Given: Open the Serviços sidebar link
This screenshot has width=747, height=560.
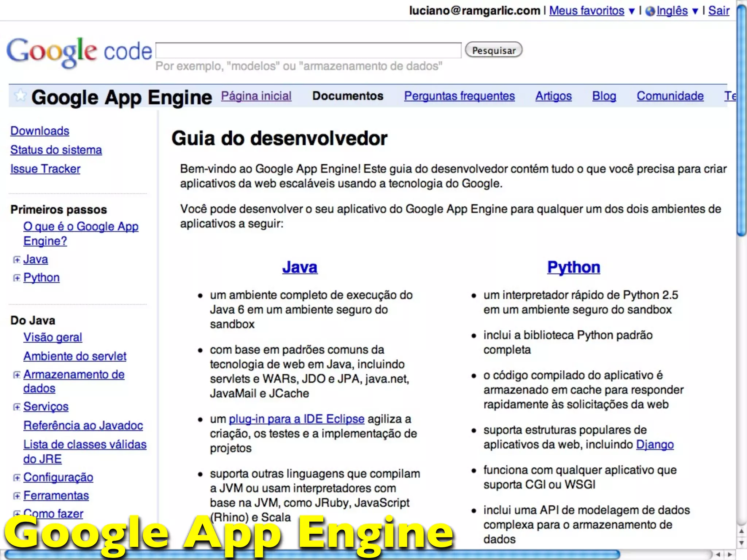Looking at the screenshot, I should [46, 407].
